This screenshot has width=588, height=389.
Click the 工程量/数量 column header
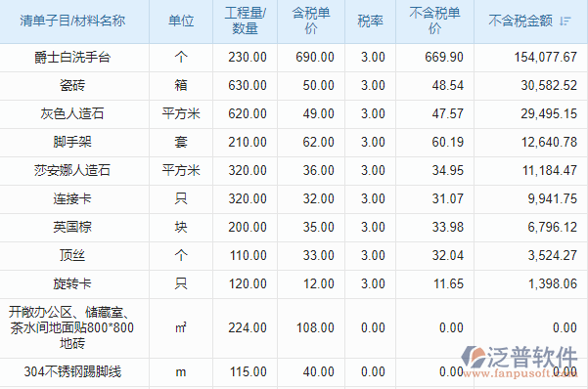pos(246,21)
